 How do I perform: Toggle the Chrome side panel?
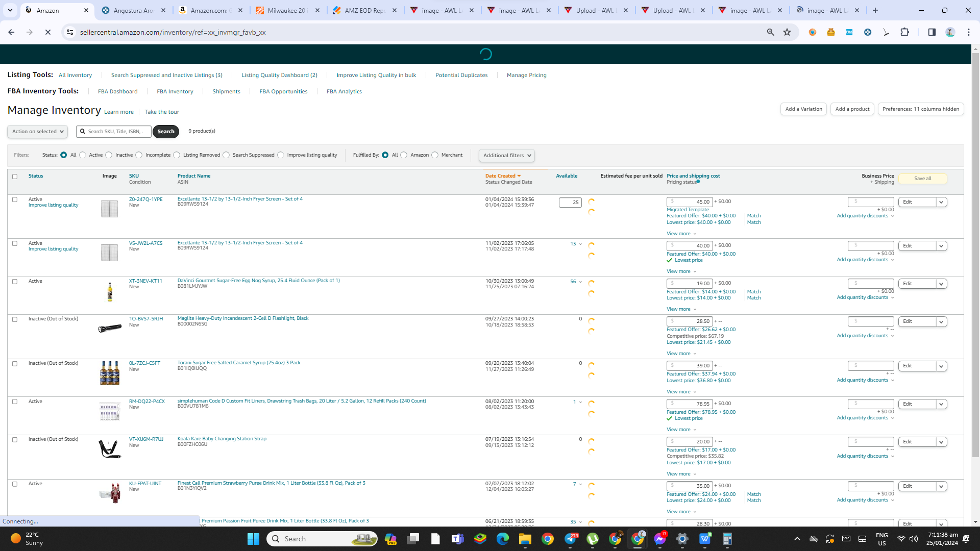pyautogui.click(x=932, y=32)
